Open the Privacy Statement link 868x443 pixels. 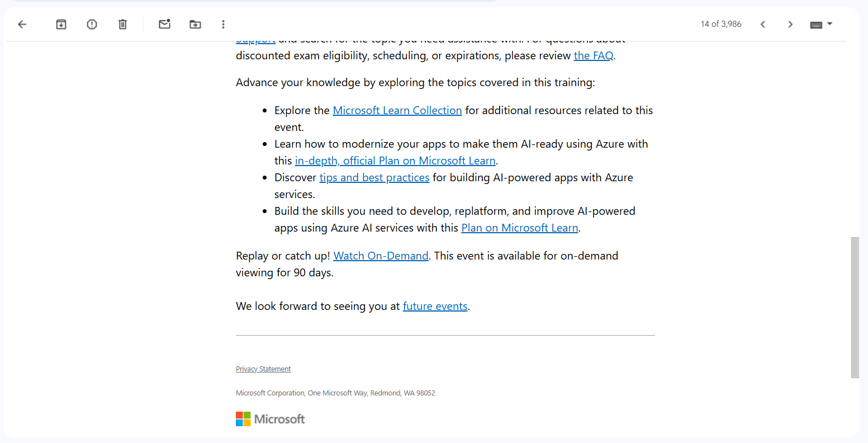pyautogui.click(x=263, y=369)
